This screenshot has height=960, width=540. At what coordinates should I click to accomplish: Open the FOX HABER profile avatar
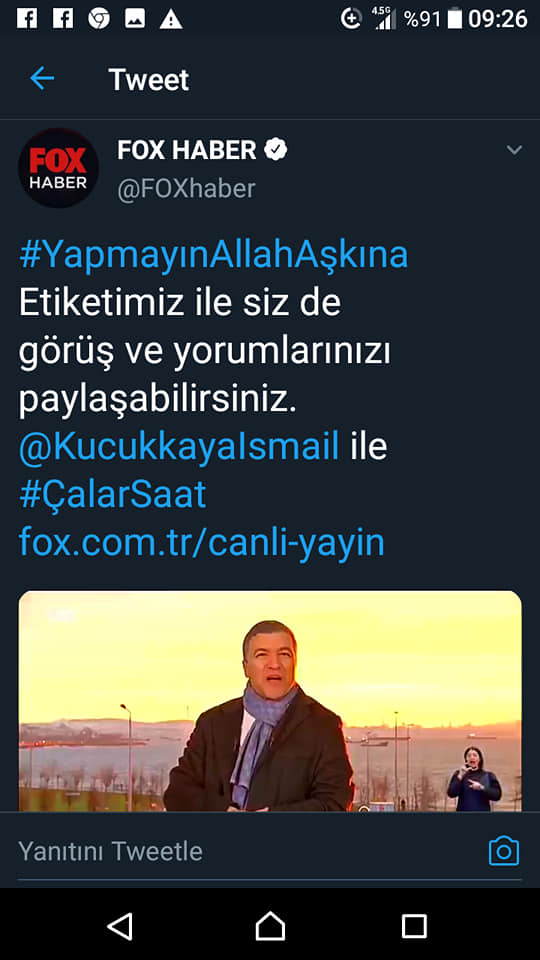point(58,168)
